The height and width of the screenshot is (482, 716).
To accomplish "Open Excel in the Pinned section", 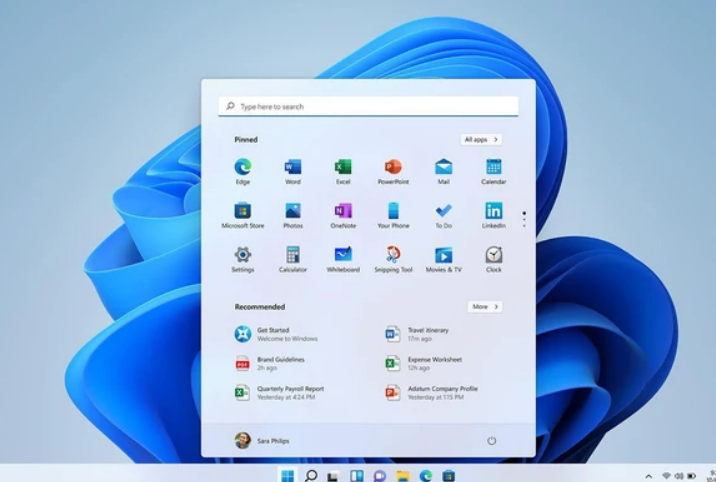I will point(343,171).
